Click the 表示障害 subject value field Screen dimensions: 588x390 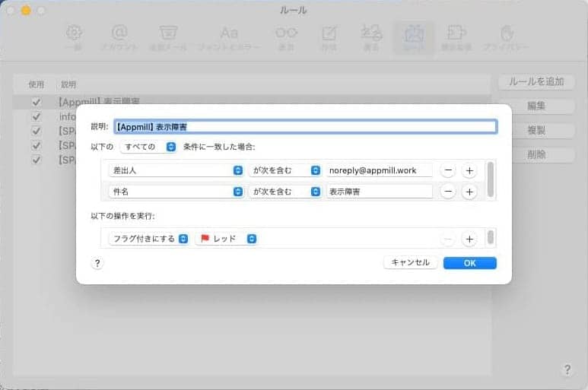[379, 192]
